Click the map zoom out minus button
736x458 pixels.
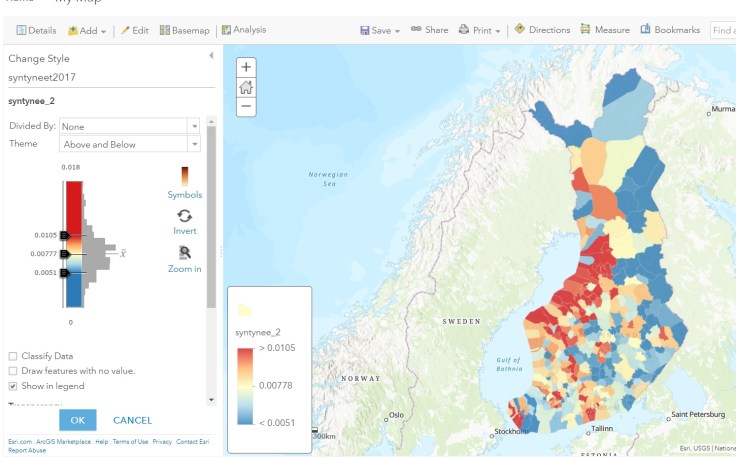tap(247, 106)
